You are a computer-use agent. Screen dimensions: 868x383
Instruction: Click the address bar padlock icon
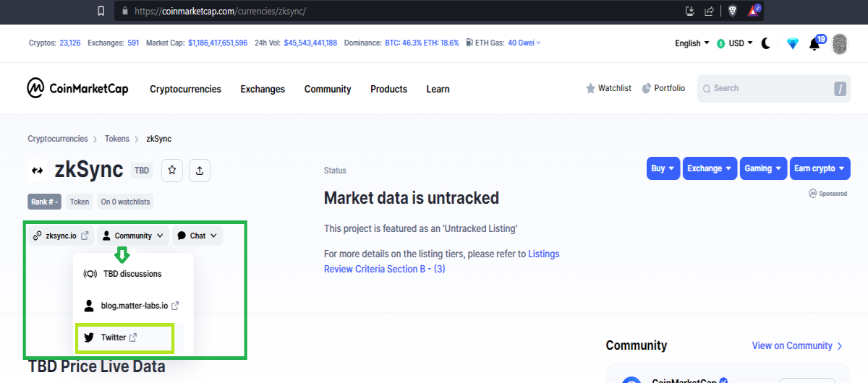(x=125, y=11)
